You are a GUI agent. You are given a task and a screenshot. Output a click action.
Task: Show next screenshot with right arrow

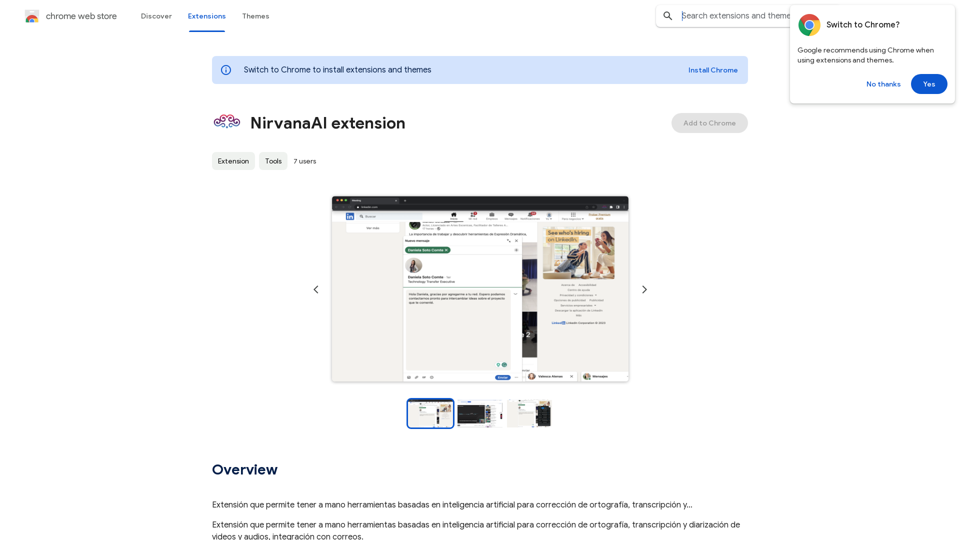coord(644,290)
